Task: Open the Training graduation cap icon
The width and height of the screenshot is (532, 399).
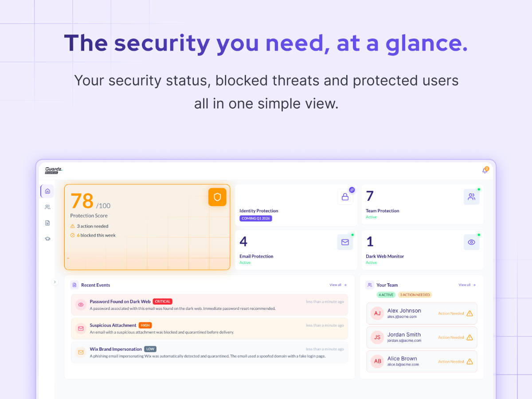Action: pos(47,239)
